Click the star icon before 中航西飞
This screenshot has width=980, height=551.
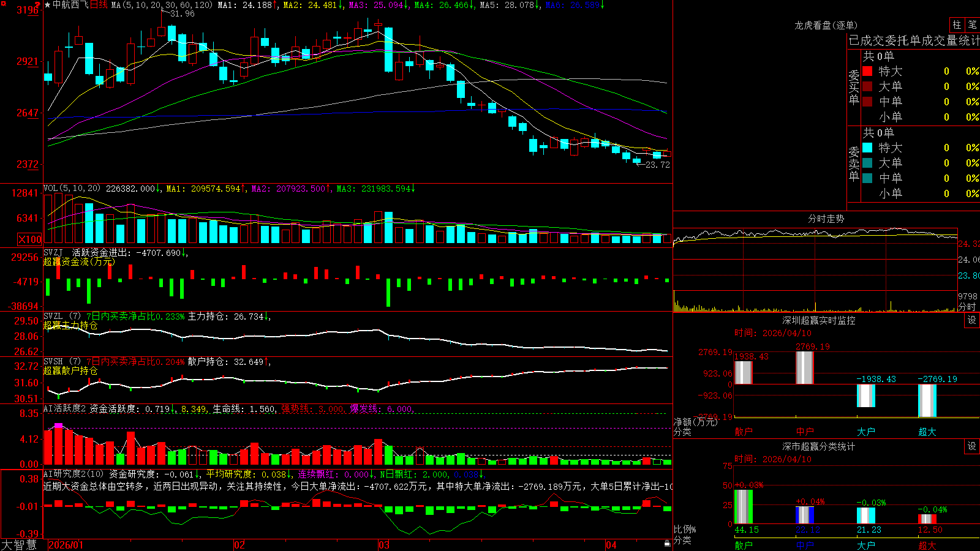[48, 5]
